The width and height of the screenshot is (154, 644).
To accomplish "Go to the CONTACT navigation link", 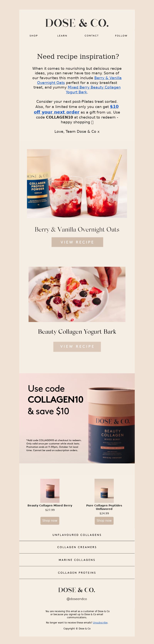I will [92, 36].
